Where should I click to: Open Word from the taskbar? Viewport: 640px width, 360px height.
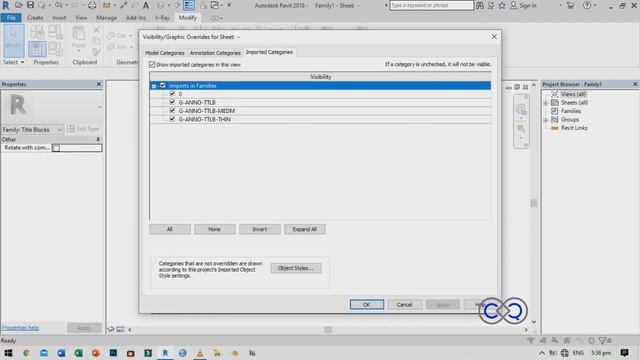pos(61,353)
